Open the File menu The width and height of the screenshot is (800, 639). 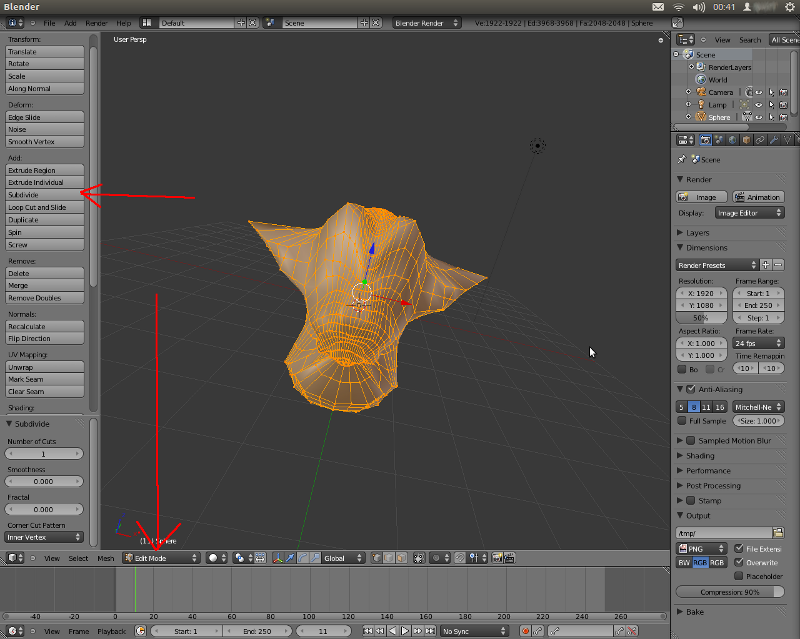click(x=50, y=22)
